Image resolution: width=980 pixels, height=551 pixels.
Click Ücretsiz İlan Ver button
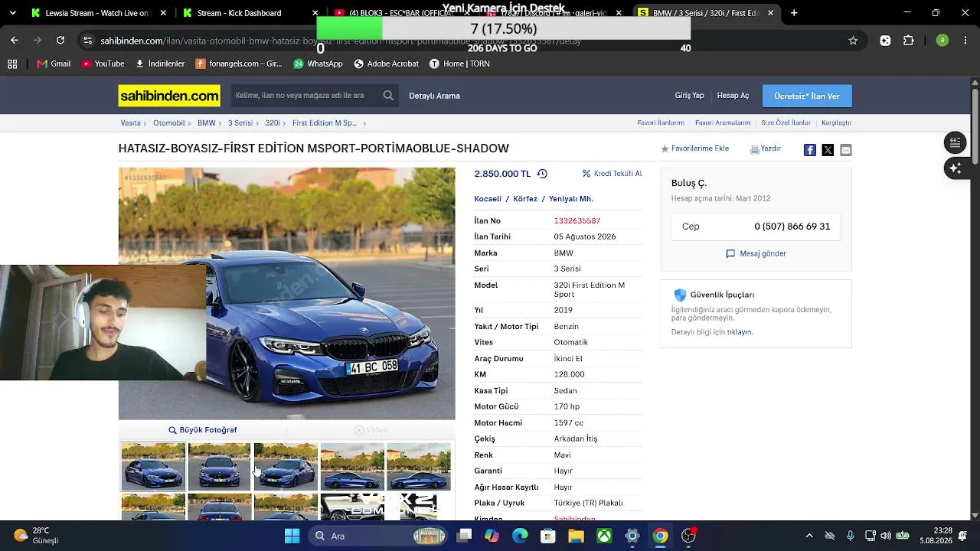click(x=807, y=96)
